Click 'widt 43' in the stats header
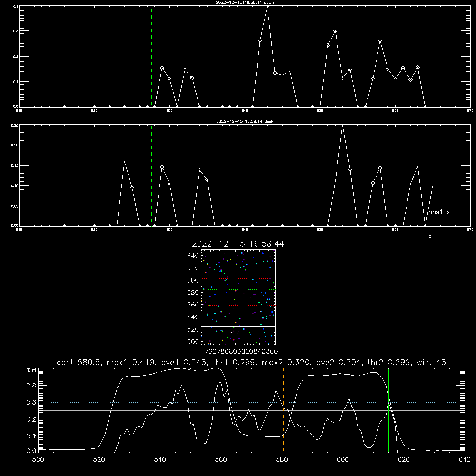 [x=431, y=362]
